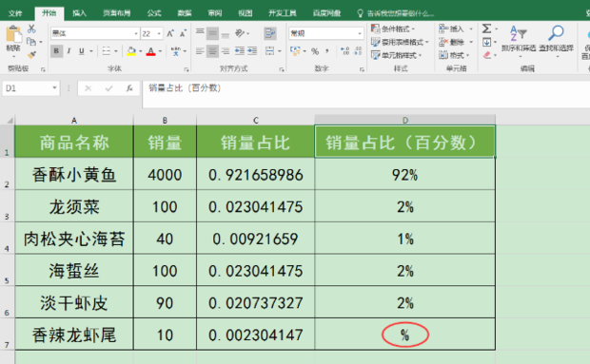This screenshot has width=590, height=364.
Task: Increase indent
Action: pyautogui.click(x=252, y=51)
